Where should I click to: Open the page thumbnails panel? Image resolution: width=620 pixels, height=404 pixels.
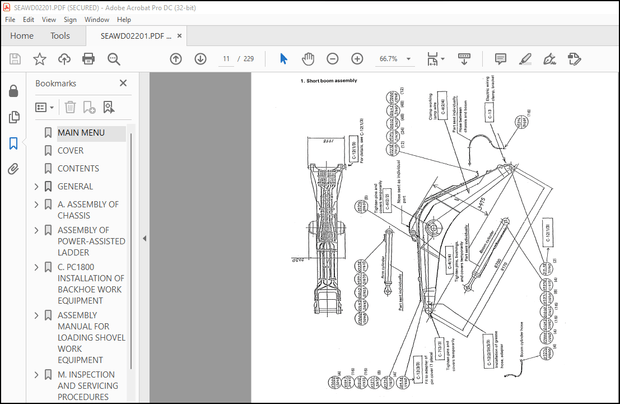14,117
